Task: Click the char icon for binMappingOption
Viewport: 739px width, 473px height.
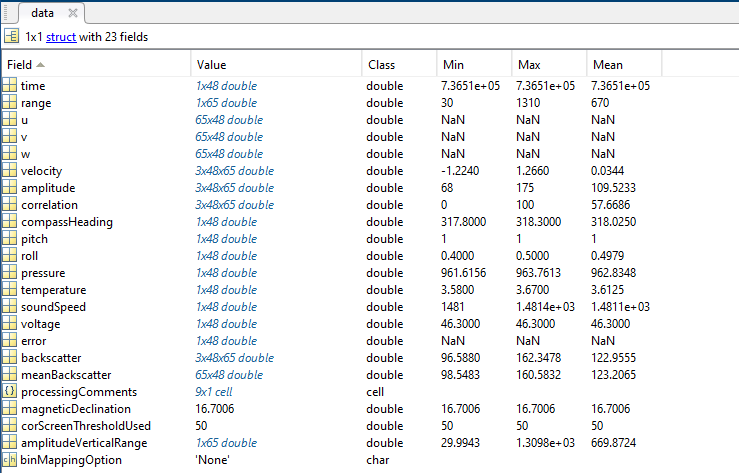Action: click(x=9, y=459)
